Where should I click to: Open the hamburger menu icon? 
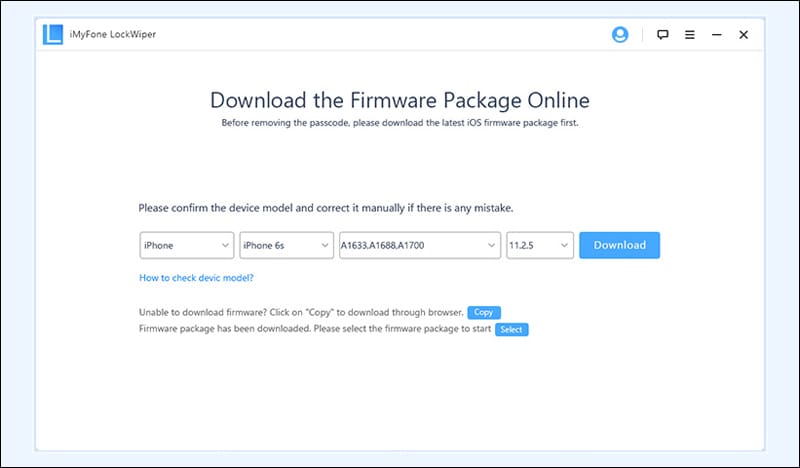[690, 35]
